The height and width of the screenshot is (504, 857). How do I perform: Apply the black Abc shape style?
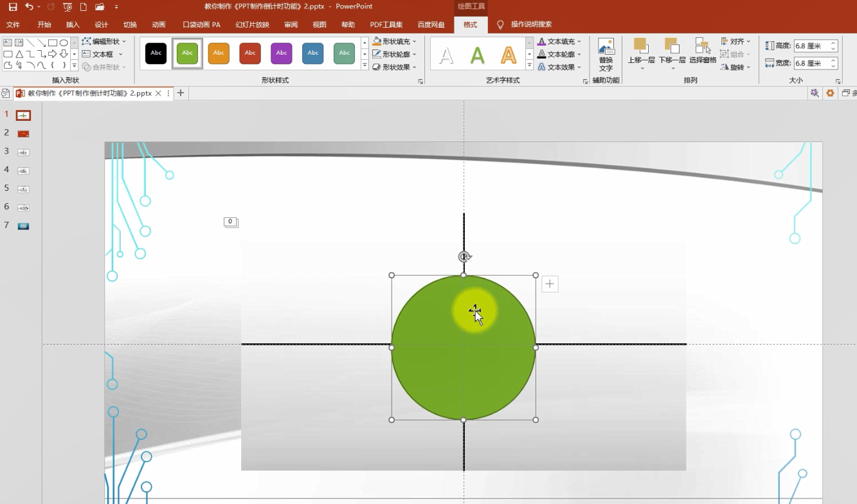click(x=156, y=53)
